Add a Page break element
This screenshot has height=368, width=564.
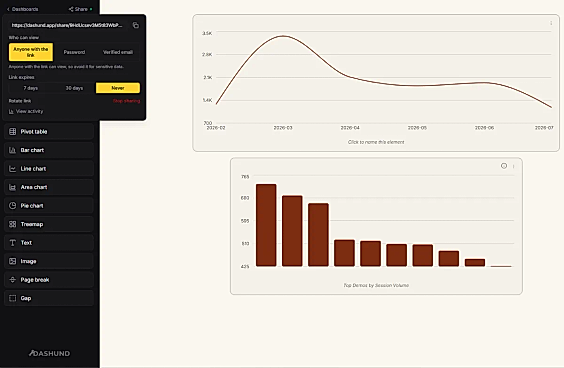click(x=49, y=280)
